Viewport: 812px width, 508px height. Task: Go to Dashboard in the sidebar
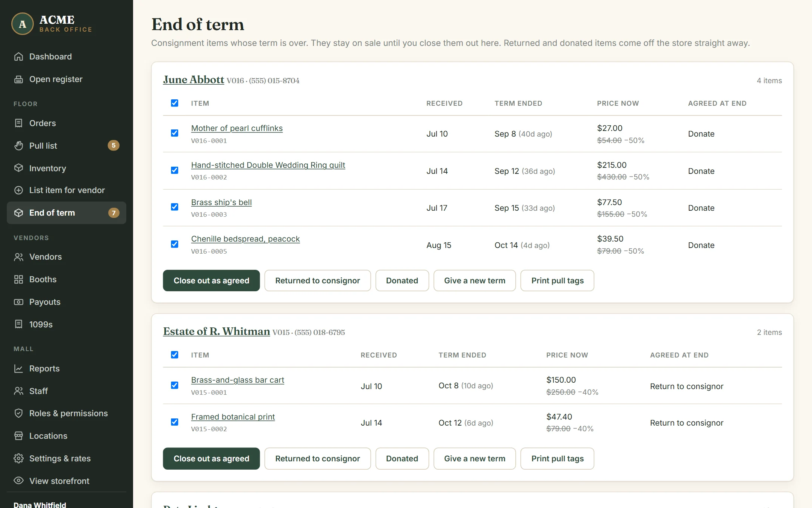tap(66, 56)
